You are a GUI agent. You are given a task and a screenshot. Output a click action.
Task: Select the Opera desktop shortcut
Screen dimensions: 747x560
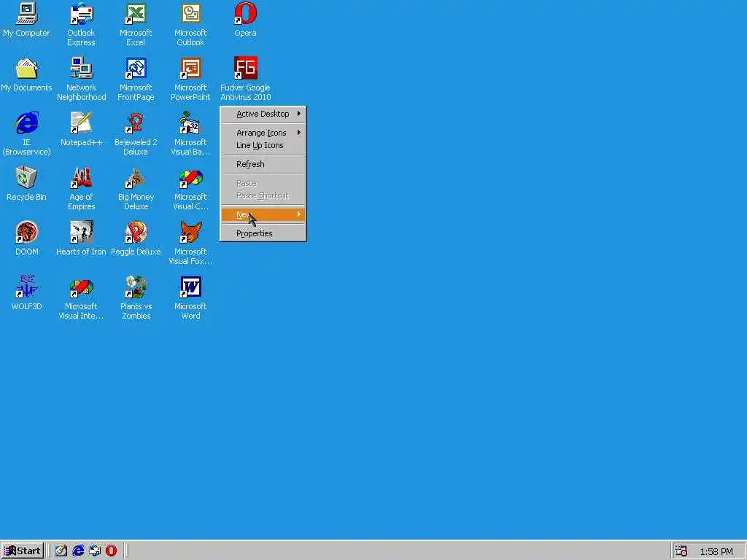coord(245,20)
